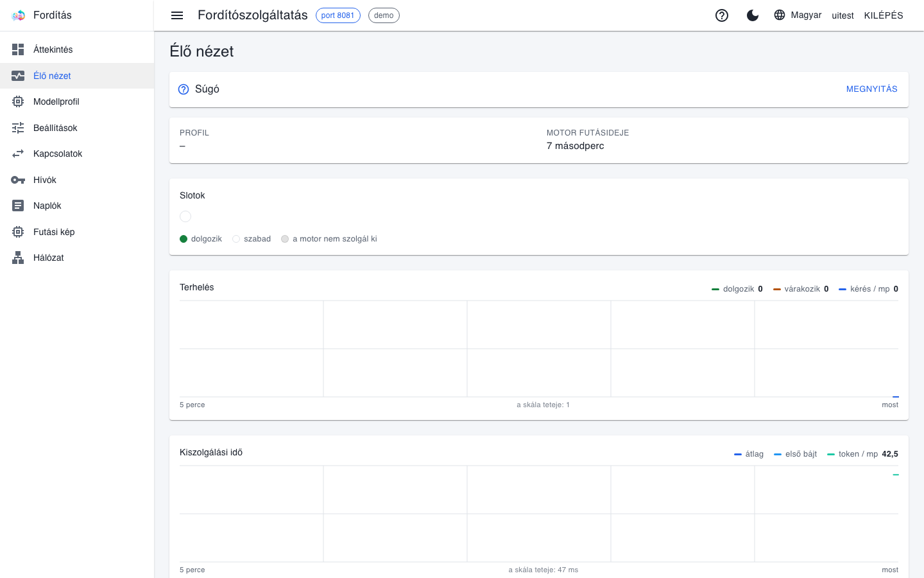Click the green dolgozik legend dot in Slotok
This screenshot has height=578, width=924.
pos(184,239)
